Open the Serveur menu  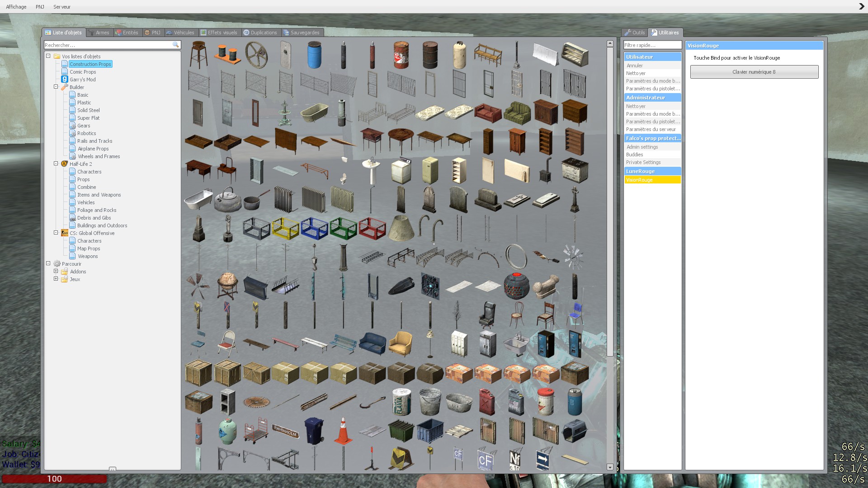point(62,7)
